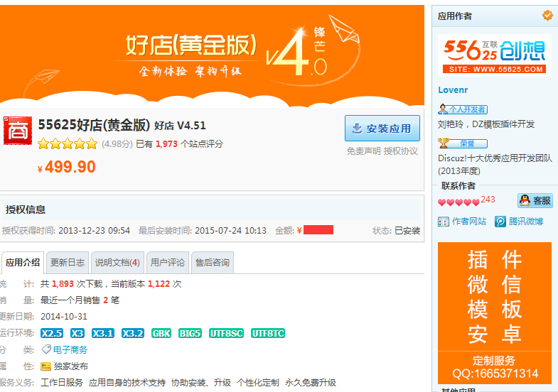Click the 作者网站 calendar-style icon
The width and height of the screenshot is (558, 392).
(444, 222)
